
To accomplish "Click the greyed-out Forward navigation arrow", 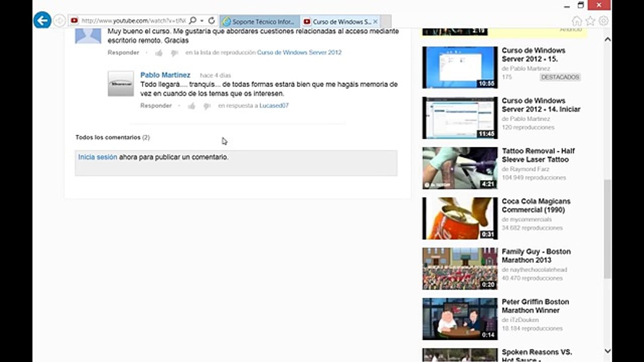I will [59, 21].
